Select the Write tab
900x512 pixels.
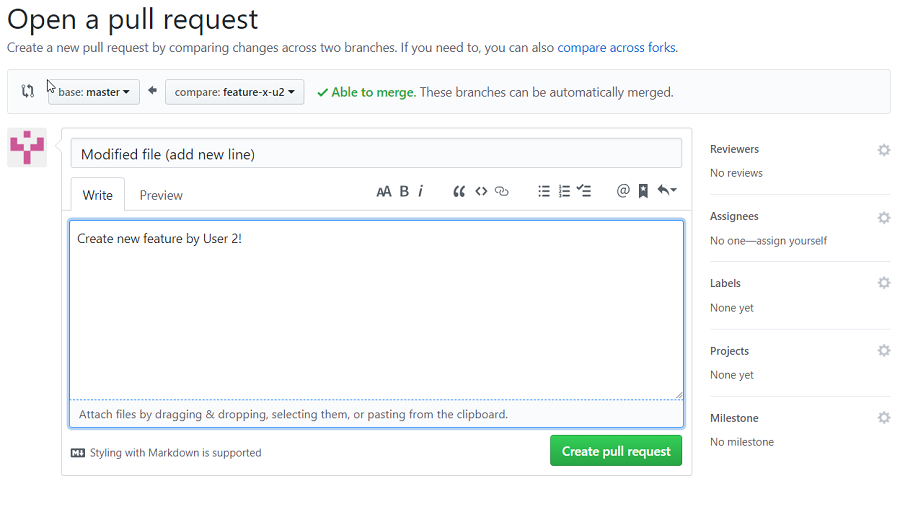click(x=98, y=195)
